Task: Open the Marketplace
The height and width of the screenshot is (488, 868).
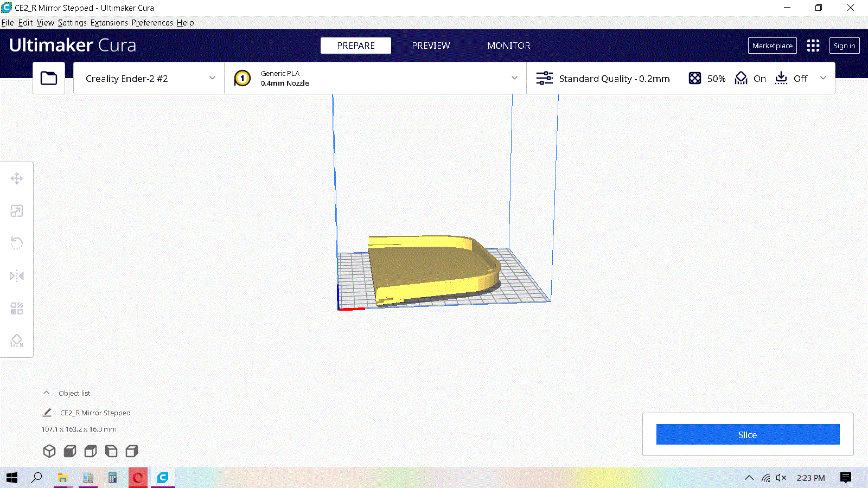Action: pyautogui.click(x=772, y=46)
